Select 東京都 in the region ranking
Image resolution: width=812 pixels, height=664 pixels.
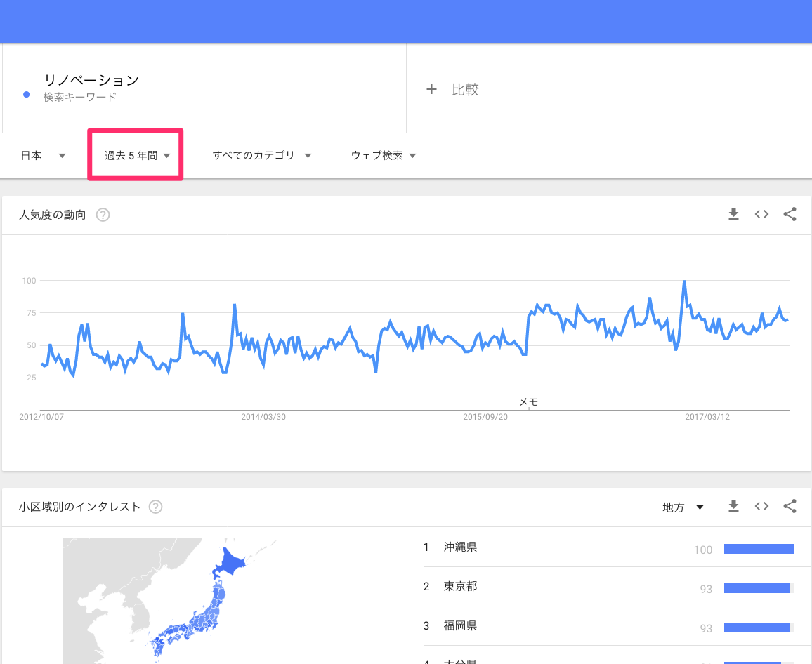pos(461,586)
